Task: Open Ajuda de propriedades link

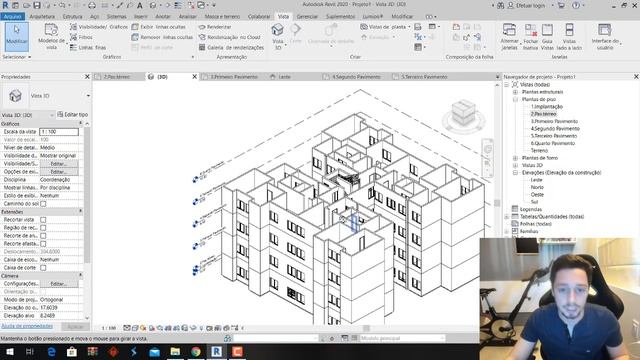Action: [27, 326]
